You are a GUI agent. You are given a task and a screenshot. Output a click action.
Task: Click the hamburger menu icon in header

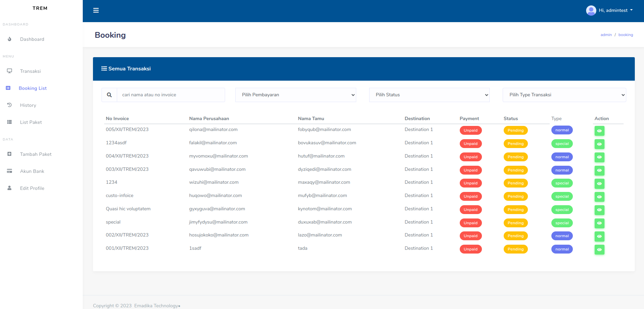96,11
